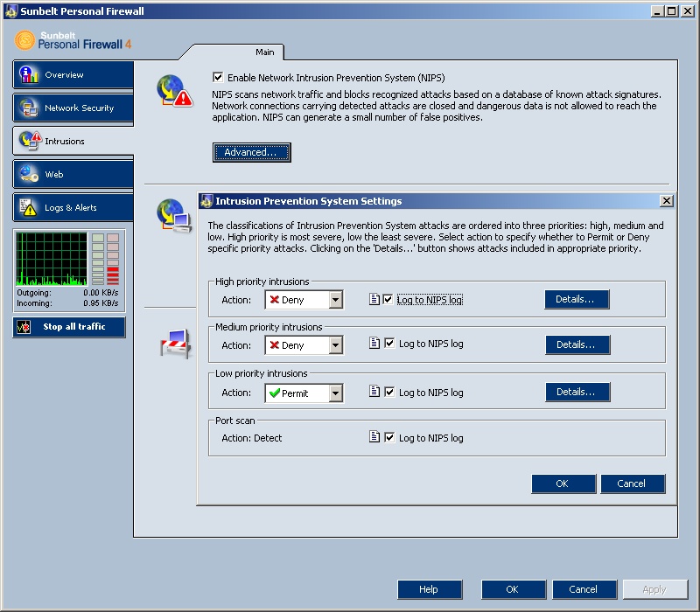
Task: Click log document icon for port scan
Action: pyautogui.click(x=374, y=438)
